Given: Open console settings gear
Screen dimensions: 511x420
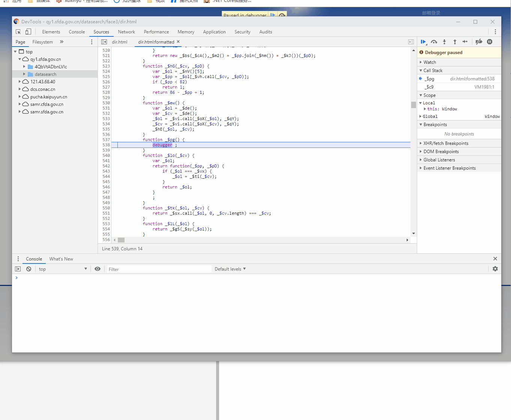Looking at the screenshot, I should pyautogui.click(x=495, y=269).
